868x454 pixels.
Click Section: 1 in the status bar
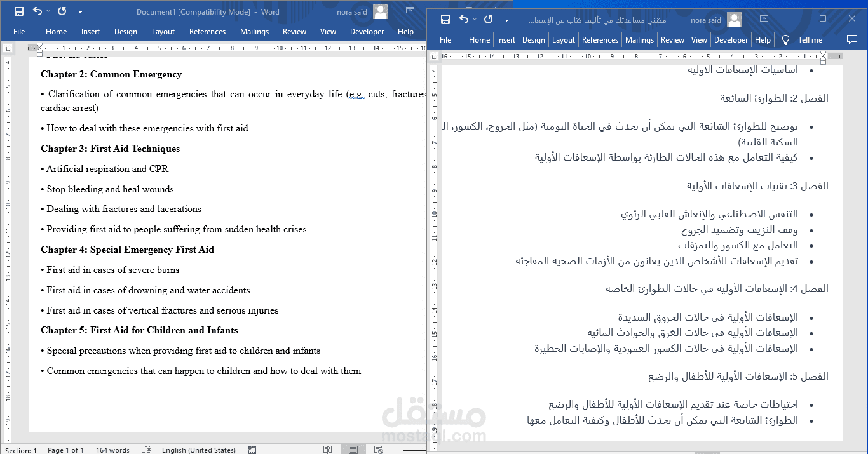pyautogui.click(x=21, y=450)
